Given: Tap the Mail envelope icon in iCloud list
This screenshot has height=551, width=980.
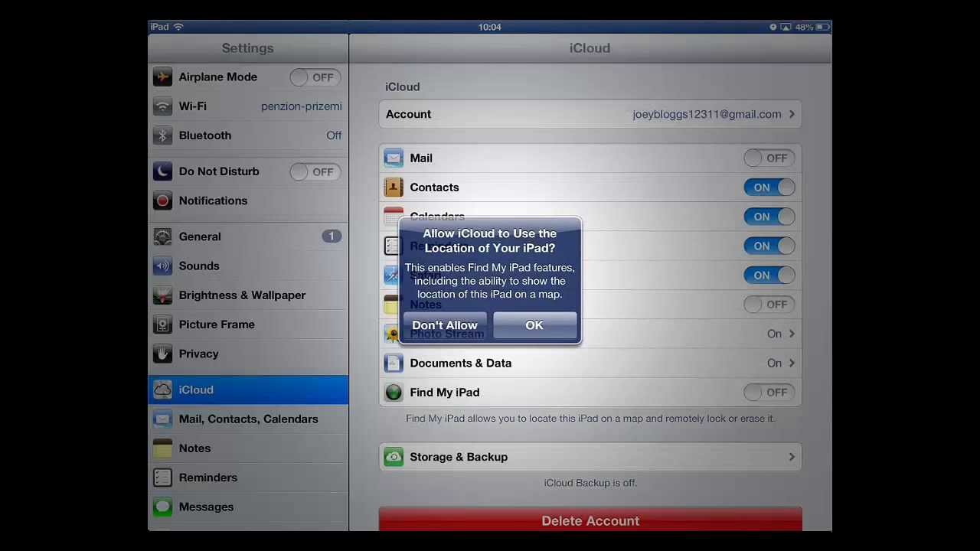Looking at the screenshot, I should tap(394, 158).
